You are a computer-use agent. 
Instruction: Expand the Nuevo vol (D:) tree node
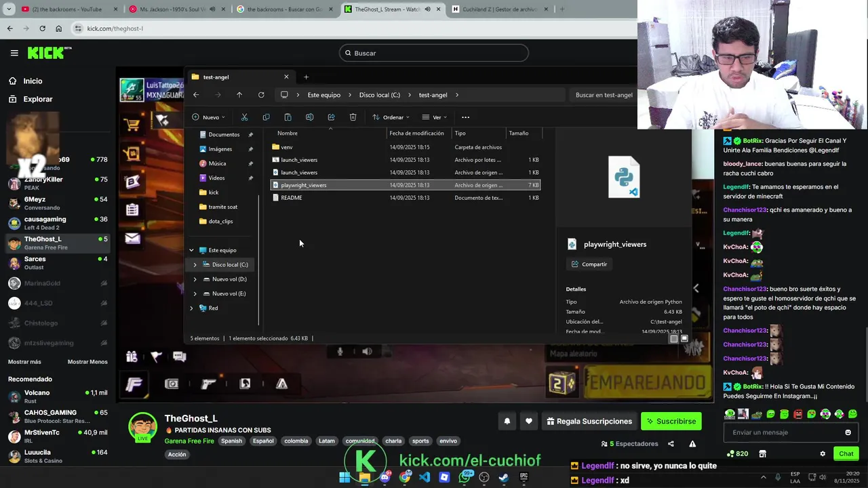click(x=195, y=279)
